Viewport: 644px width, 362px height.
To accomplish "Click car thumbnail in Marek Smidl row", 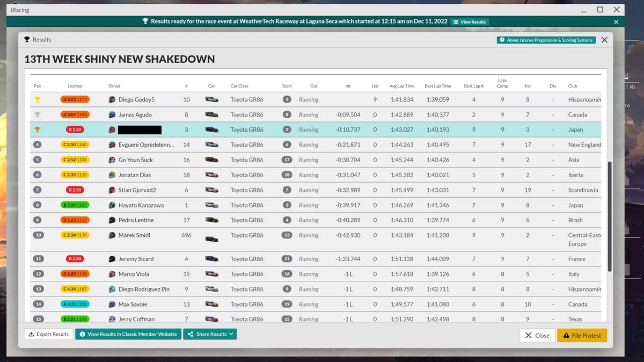I will 211,239.
